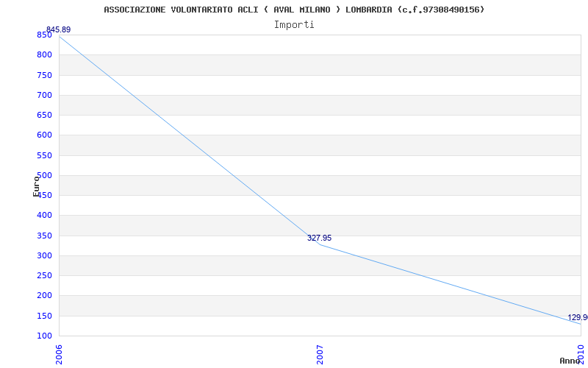The height and width of the screenshot is (368, 588).
Task: Click the 'Anno' x-axis title
Action: 570,361
